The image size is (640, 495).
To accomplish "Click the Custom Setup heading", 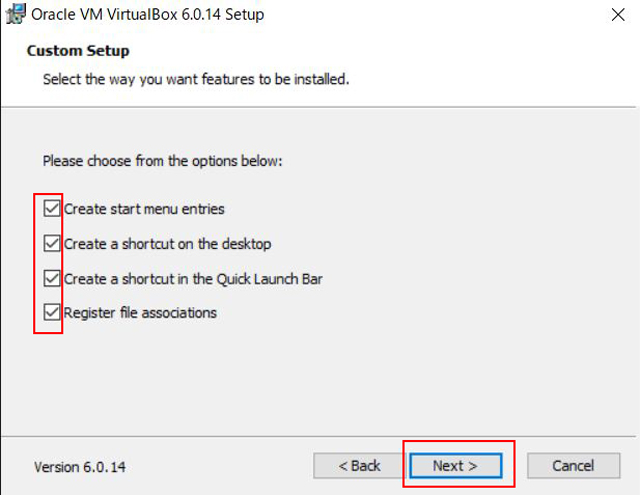I will (x=78, y=51).
